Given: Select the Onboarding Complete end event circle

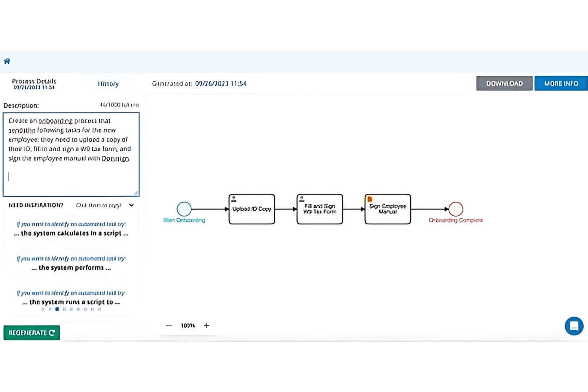Looking at the screenshot, I should click(456, 208).
